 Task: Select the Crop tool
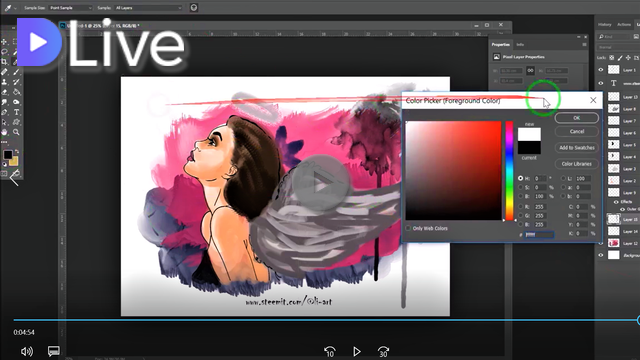[4, 62]
